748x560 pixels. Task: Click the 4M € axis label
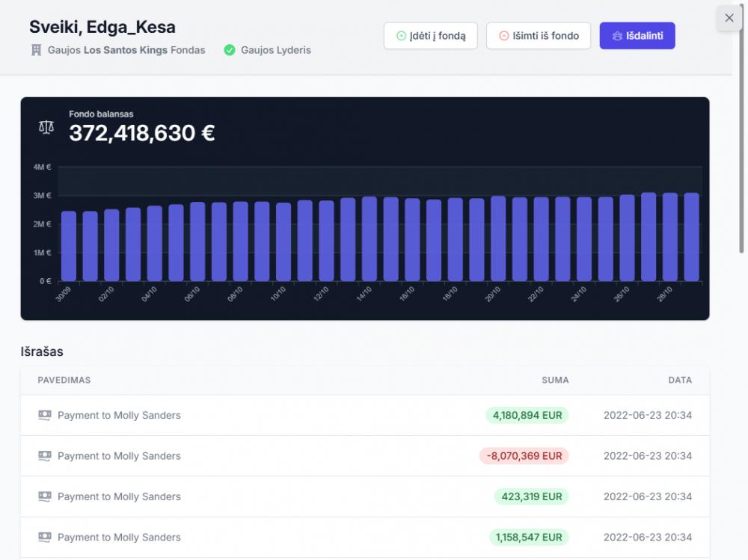tap(42, 167)
